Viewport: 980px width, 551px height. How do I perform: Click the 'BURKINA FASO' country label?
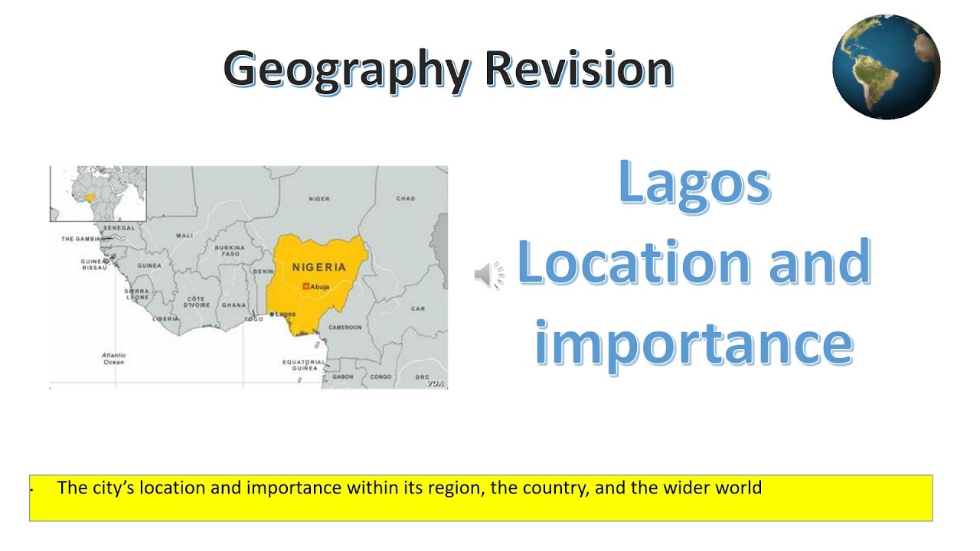230,251
